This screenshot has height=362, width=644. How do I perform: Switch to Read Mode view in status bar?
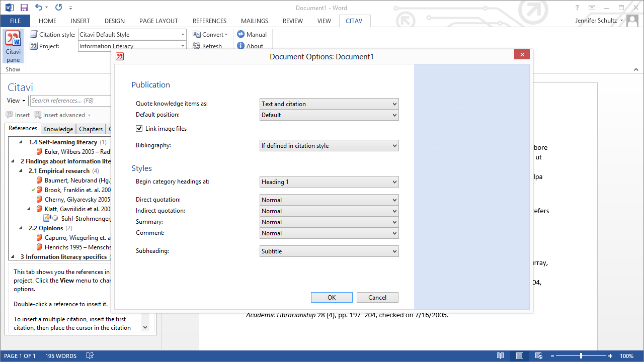(x=500, y=356)
